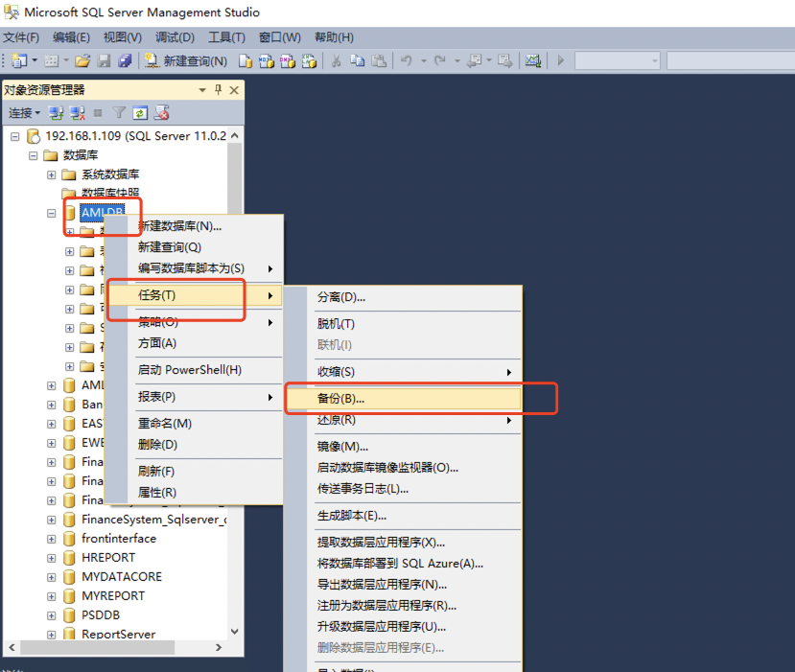Expand the 系统数据库 folder

52,174
